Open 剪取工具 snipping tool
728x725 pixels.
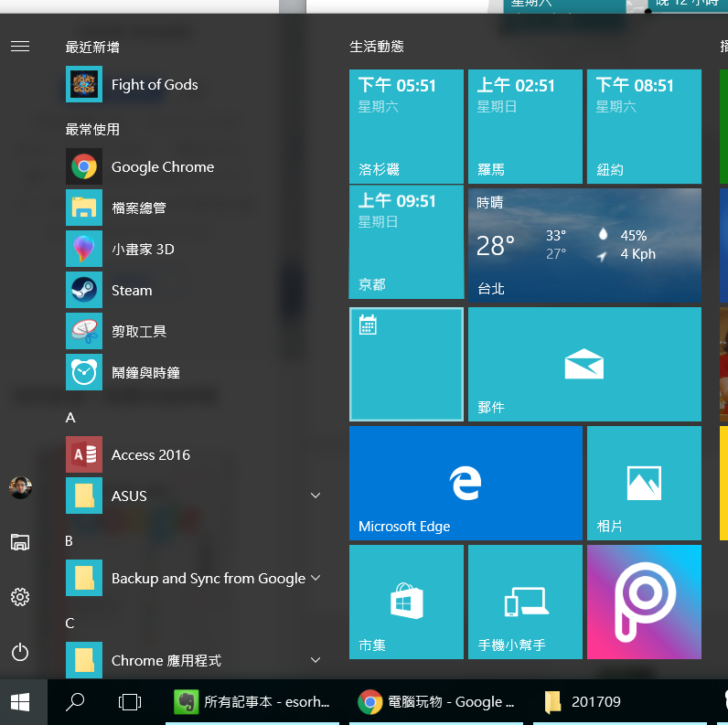point(194,331)
